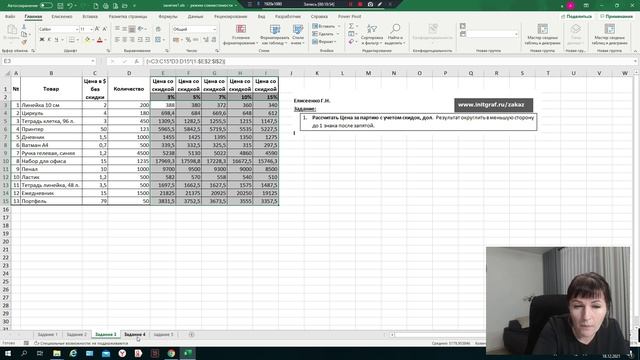This screenshot has height=360, width=640.
Task: Open Сортировка и фильтр menu
Action: [372, 34]
